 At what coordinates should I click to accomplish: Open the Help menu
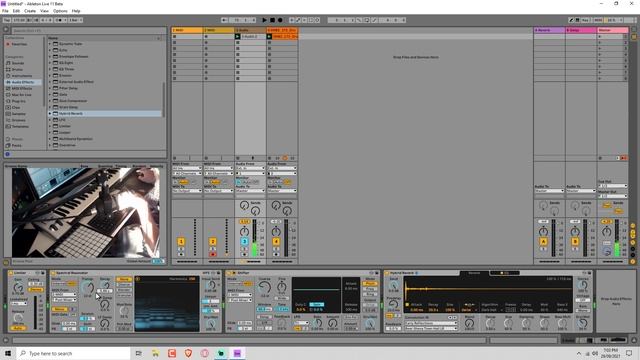click(x=76, y=11)
